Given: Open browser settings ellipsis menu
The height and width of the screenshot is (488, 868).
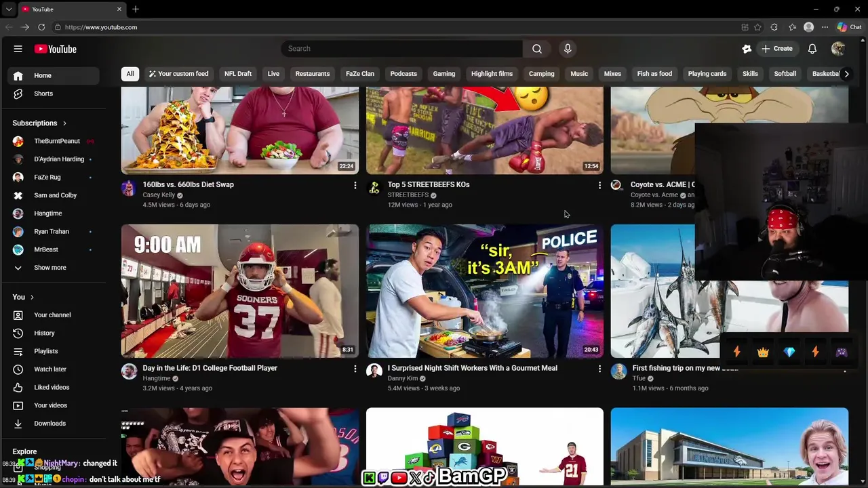Looking at the screenshot, I should pyautogui.click(x=825, y=27).
